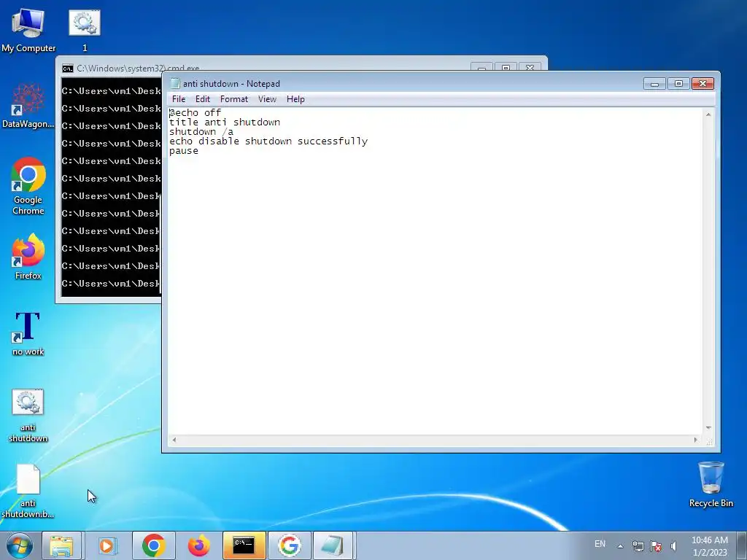This screenshot has width=747, height=560.
Task: Select the My Computer desktop icon
Action: [28, 30]
